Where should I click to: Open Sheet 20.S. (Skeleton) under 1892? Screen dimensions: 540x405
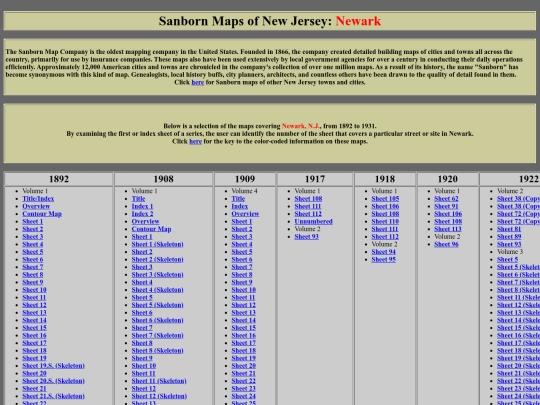coord(53,381)
